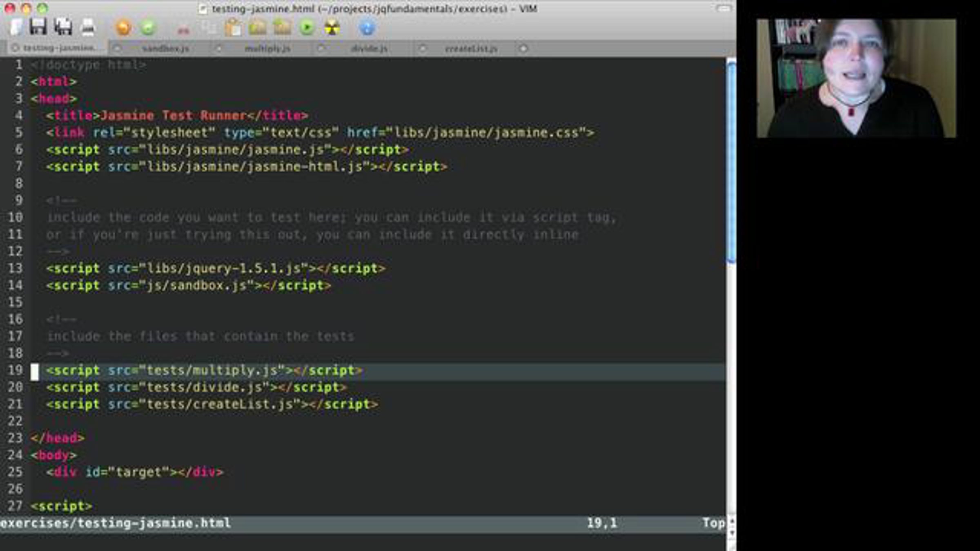980x551 pixels.
Task: Click the 'Jasmine Test Runner' title text
Action: pyautogui.click(x=174, y=116)
